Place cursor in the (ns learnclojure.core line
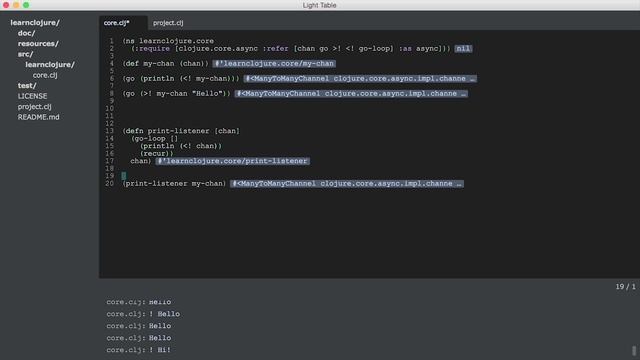 pos(168,41)
